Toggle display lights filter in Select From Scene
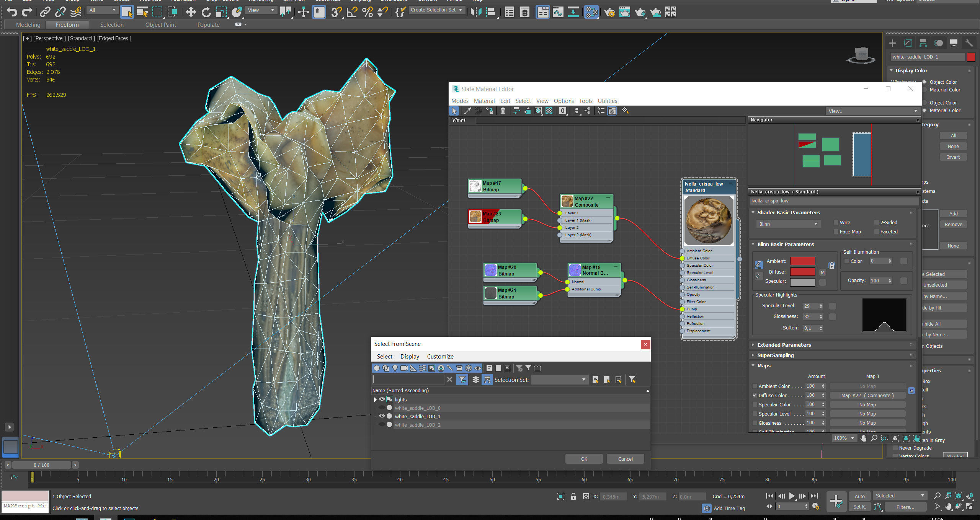 [x=395, y=368]
